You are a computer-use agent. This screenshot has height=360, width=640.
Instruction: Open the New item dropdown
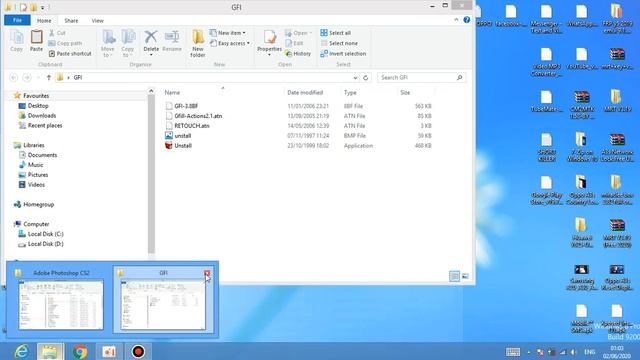point(228,33)
